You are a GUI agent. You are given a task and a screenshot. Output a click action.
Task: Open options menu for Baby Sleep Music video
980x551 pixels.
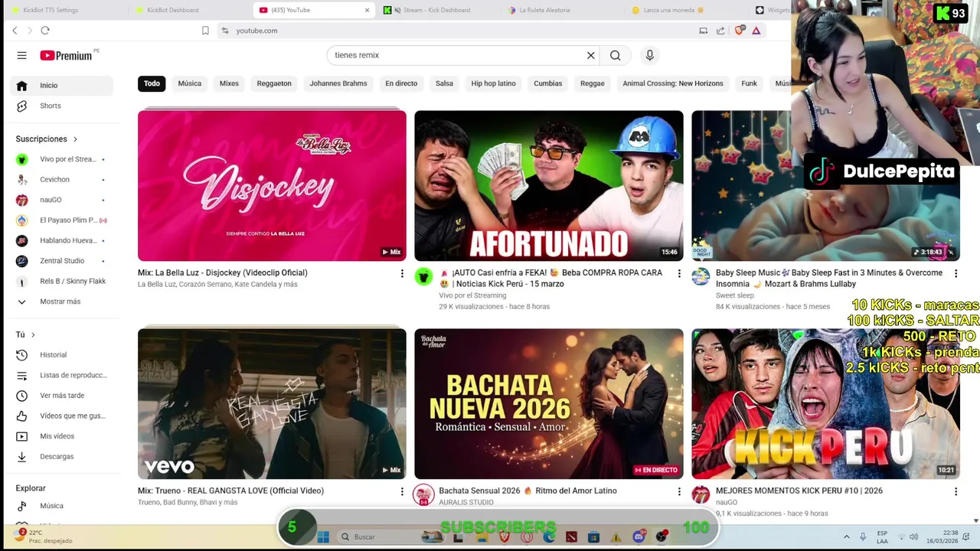tap(955, 273)
